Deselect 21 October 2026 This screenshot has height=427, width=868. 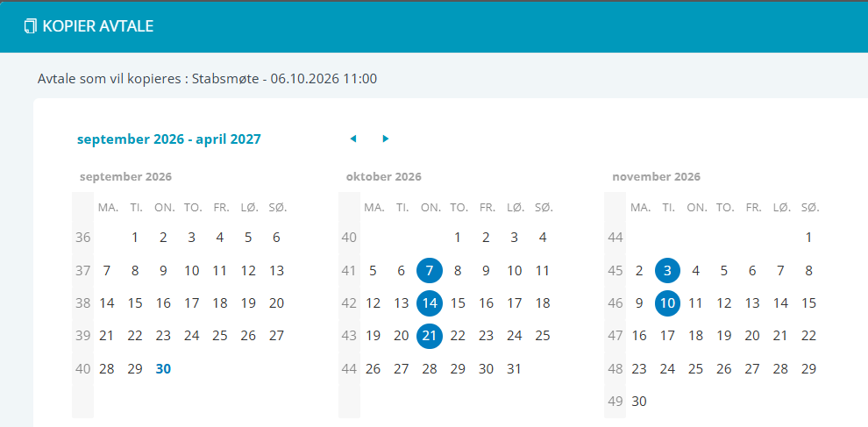430,336
